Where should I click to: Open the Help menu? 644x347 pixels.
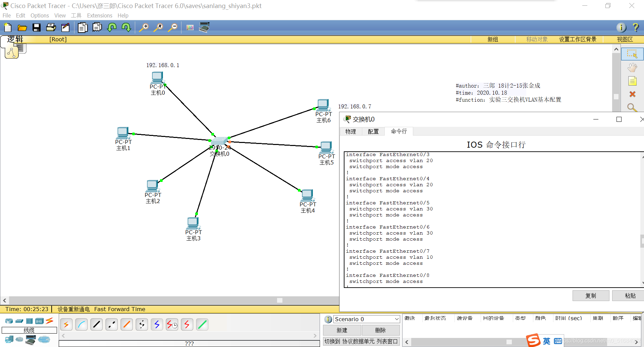123,15
